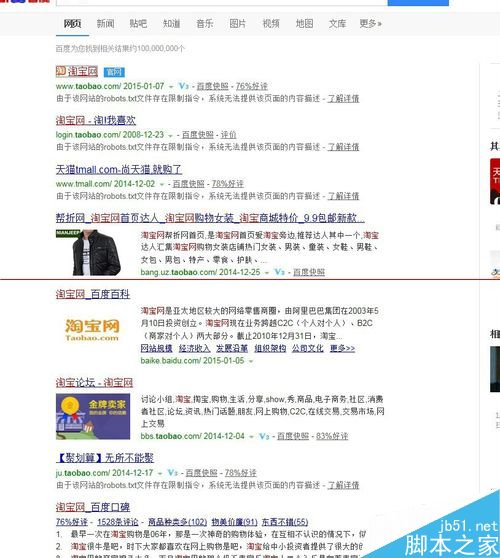Open 了解详情 on the www.taobao.com result

pyautogui.click(x=343, y=99)
